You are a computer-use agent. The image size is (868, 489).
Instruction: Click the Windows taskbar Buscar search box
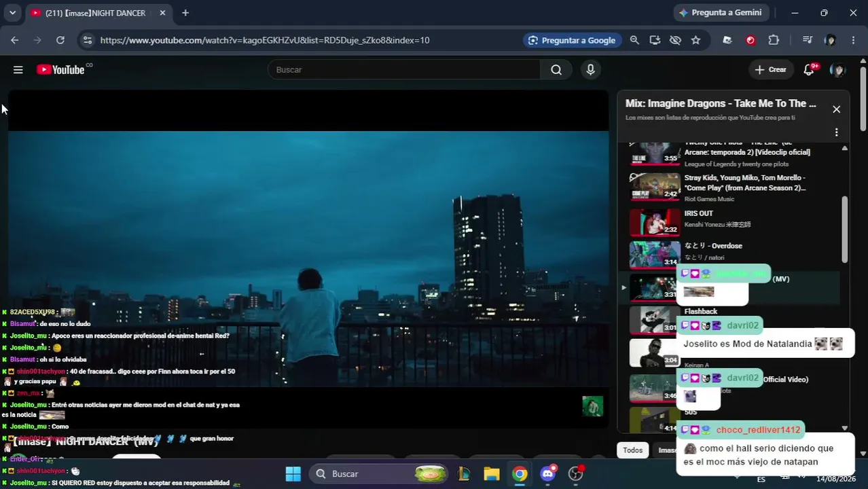pos(378,473)
